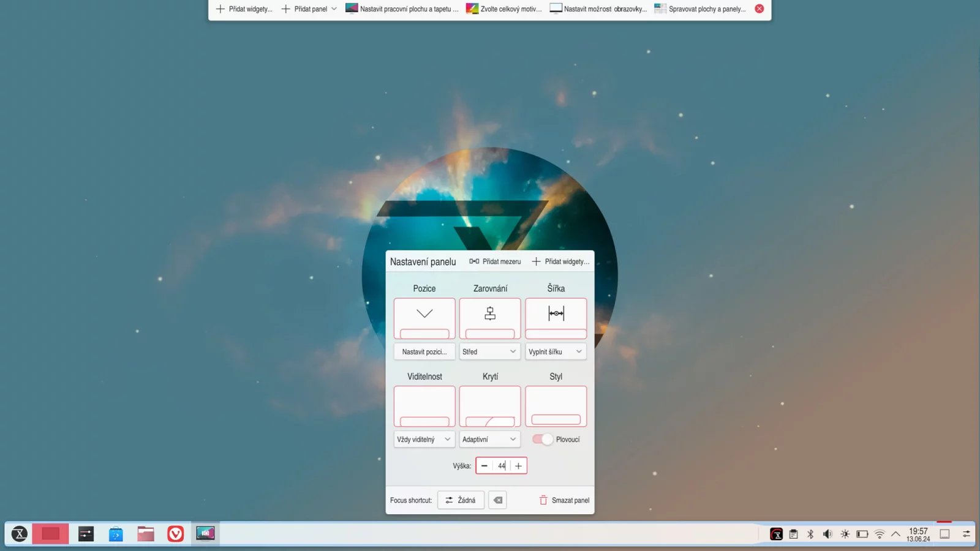The height and width of the screenshot is (551, 980).
Task: Open the audio volume tray applet
Action: pos(827,534)
